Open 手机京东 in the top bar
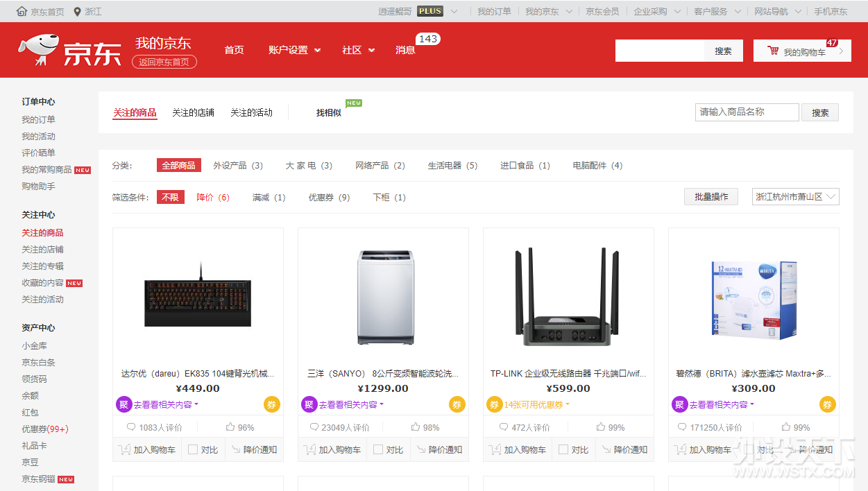 831,12
